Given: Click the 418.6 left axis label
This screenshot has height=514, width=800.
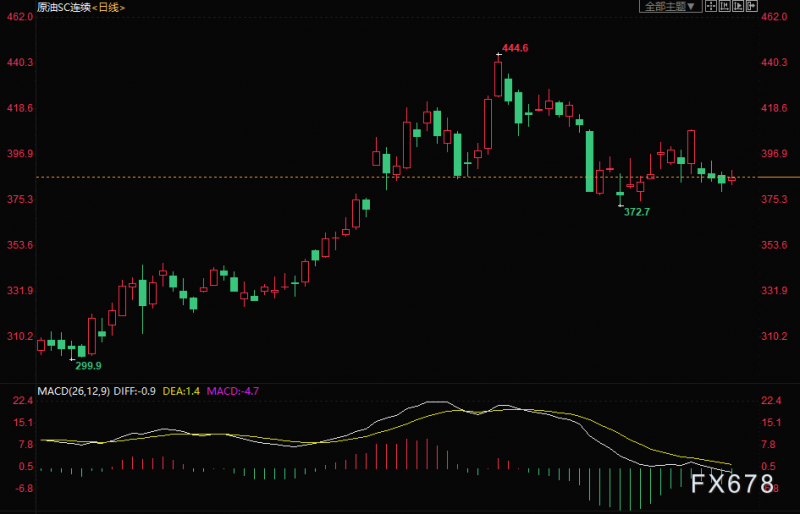Looking at the screenshot, I should click(x=20, y=108).
